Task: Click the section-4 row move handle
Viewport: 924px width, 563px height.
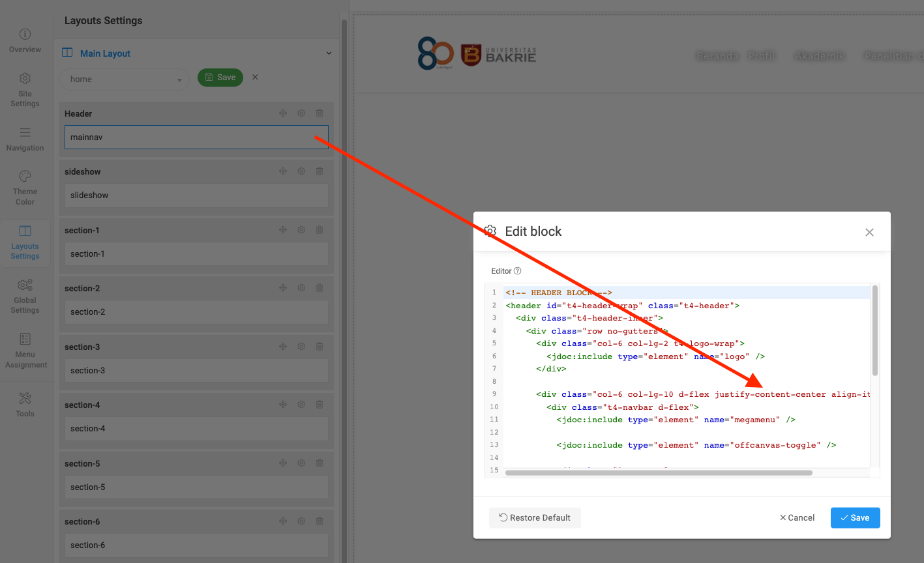Action: (x=283, y=405)
